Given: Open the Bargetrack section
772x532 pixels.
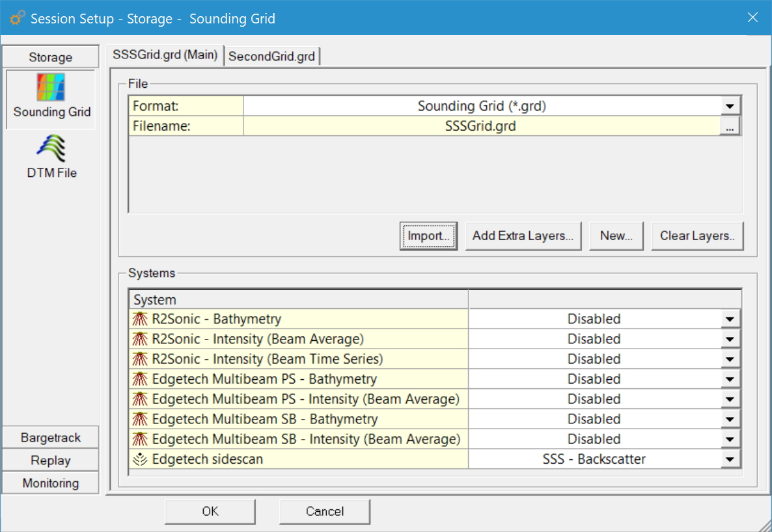Looking at the screenshot, I should (51, 438).
